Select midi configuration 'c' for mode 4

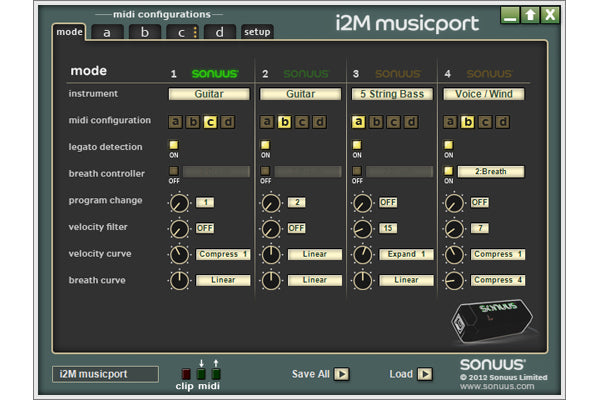(x=486, y=122)
